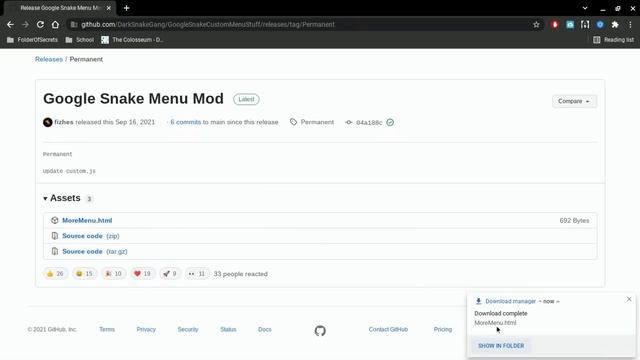This screenshot has width=640, height=360.
Task: Open the Chrome three-dot menu
Action: click(630, 24)
